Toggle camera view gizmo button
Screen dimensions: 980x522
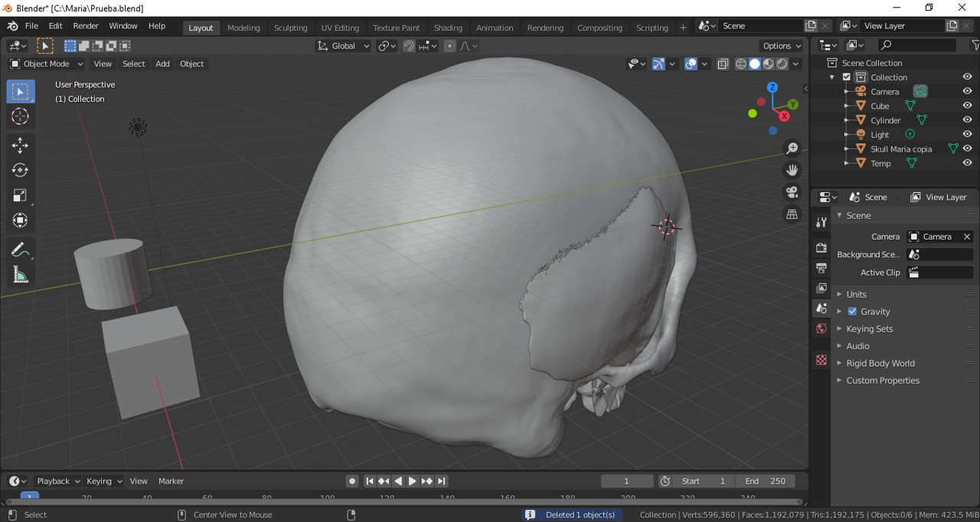point(792,192)
